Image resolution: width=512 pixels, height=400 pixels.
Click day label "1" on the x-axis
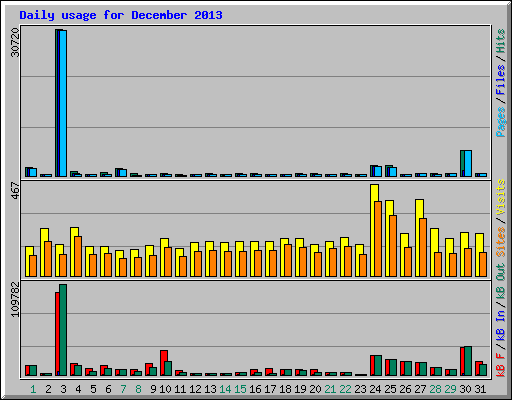[x=33, y=389]
